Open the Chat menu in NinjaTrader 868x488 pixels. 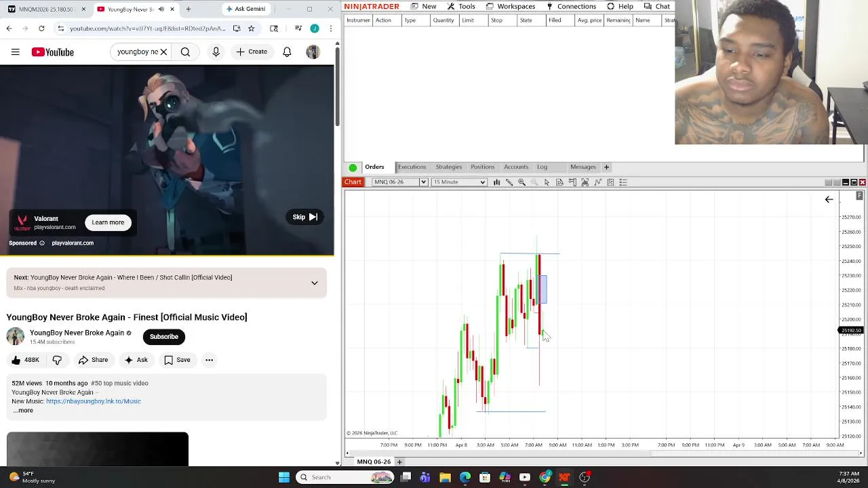(656, 6)
